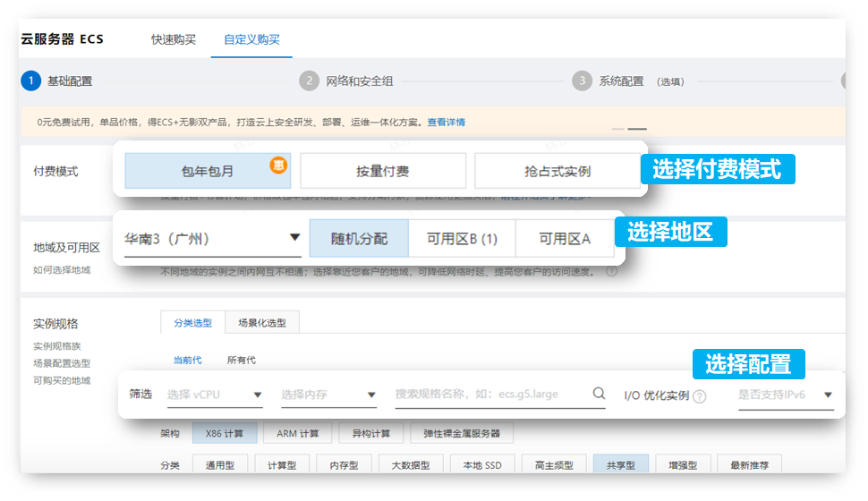The height and width of the screenshot is (501, 868).
Task: Click the 查看详情 link in banner
Action: click(x=447, y=123)
